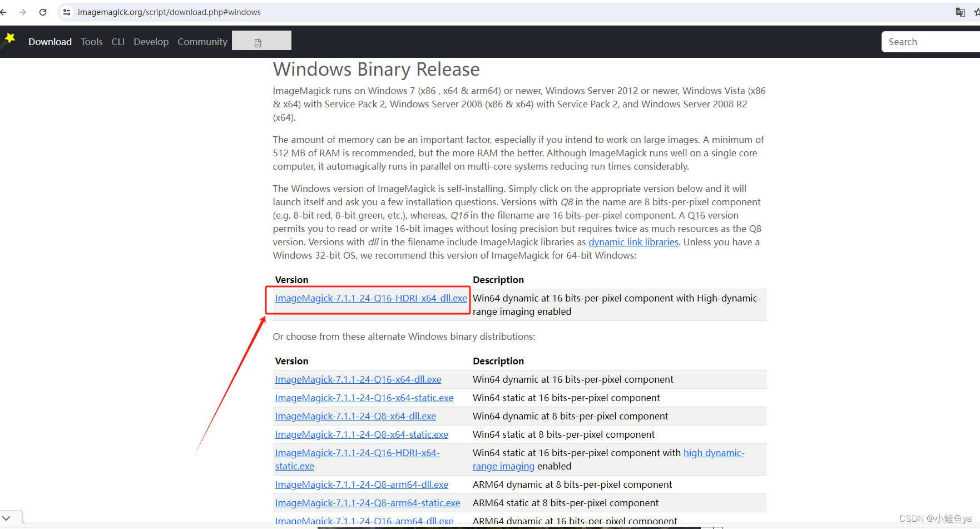
Task: Download ImageMagick-7.1.1-24-Q16-x64-static.exe
Action: click(364, 398)
